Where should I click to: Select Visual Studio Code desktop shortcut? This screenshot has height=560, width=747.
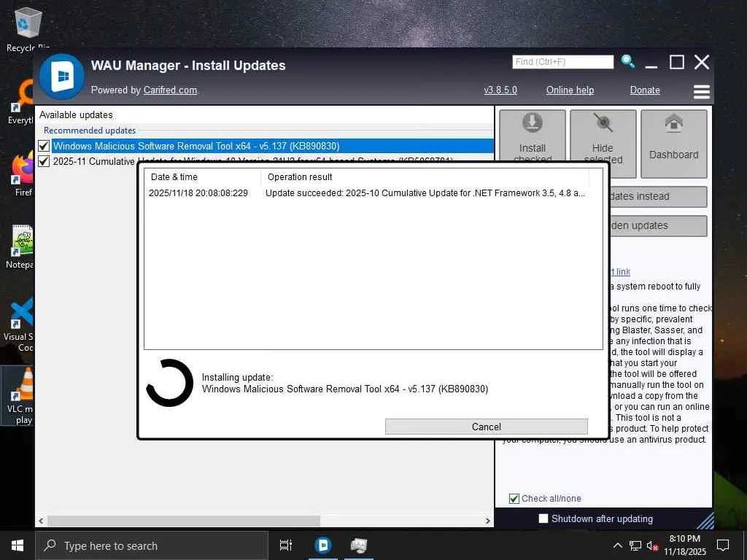(19, 324)
